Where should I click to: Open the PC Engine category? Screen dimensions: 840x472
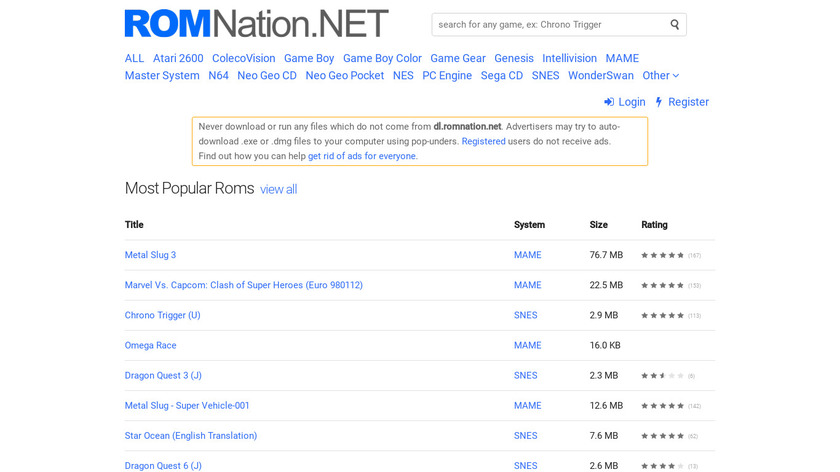[x=447, y=76]
